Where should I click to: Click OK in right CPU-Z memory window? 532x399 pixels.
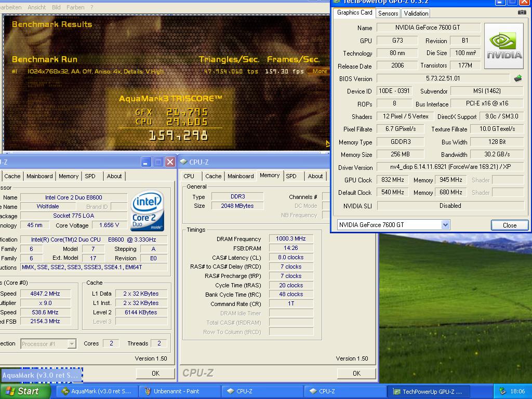(356, 373)
